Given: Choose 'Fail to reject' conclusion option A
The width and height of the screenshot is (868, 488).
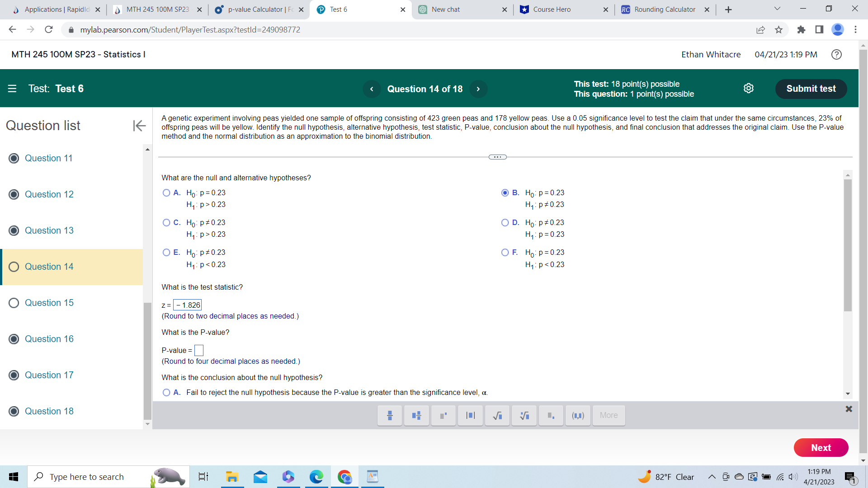Looking at the screenshot, I should tap(166, 393).
